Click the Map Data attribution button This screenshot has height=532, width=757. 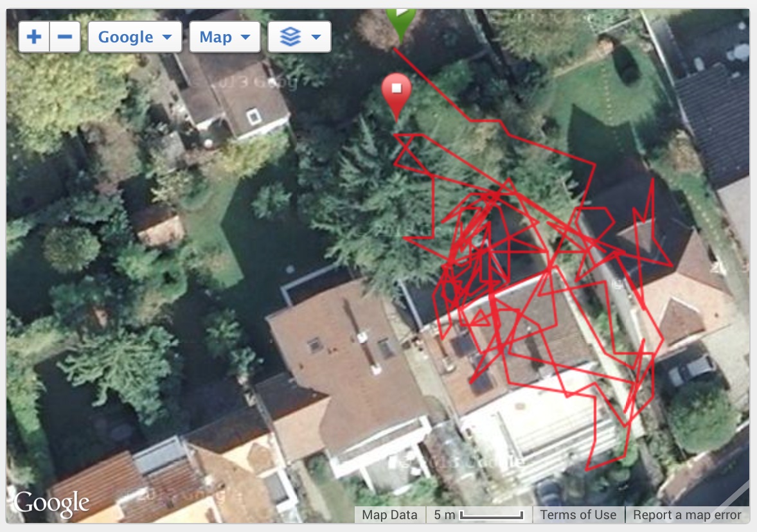389,515
